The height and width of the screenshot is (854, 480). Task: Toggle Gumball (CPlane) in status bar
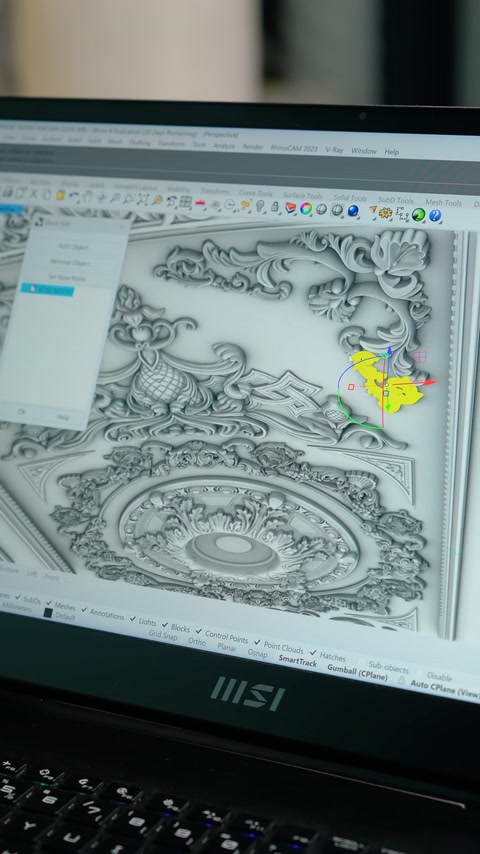(x=357, y=672)
